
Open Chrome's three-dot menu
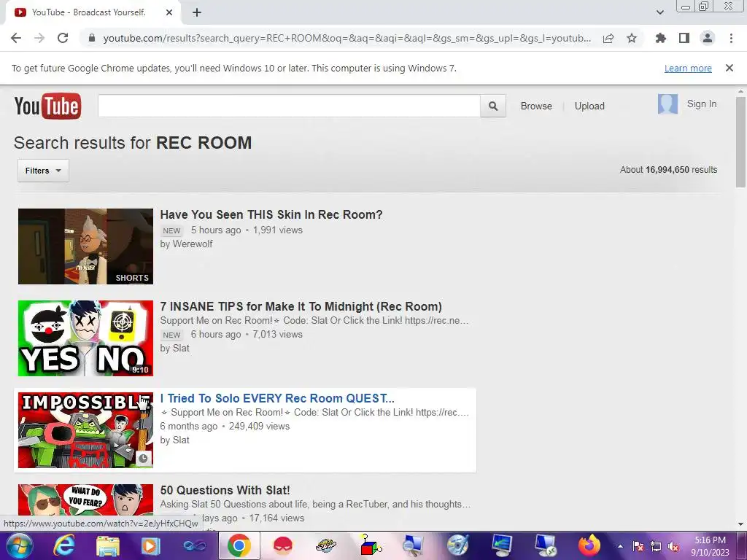731,38
